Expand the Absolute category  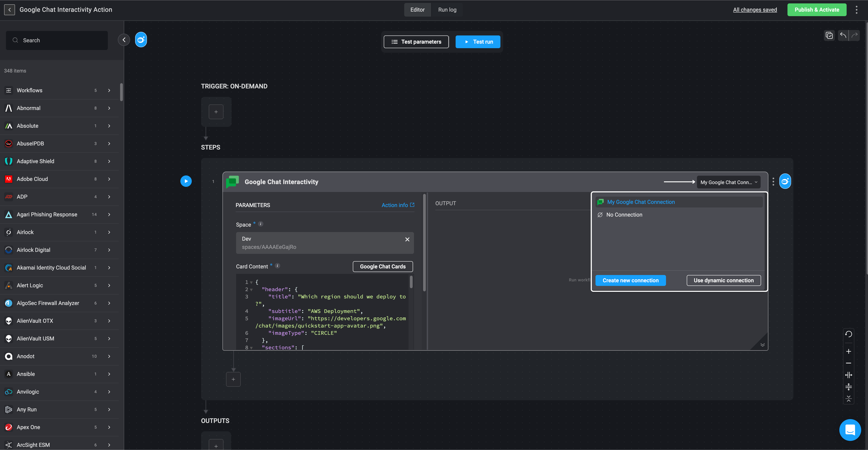coord(109,126)
